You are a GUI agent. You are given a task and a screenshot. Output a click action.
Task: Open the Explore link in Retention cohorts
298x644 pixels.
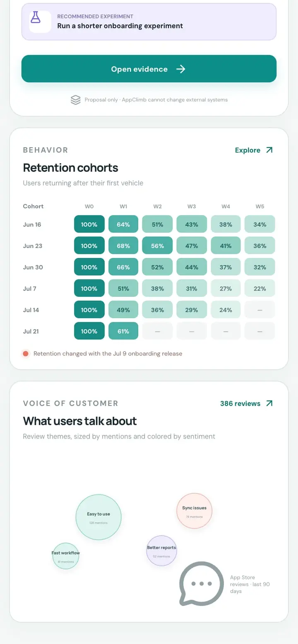point(254,150)
